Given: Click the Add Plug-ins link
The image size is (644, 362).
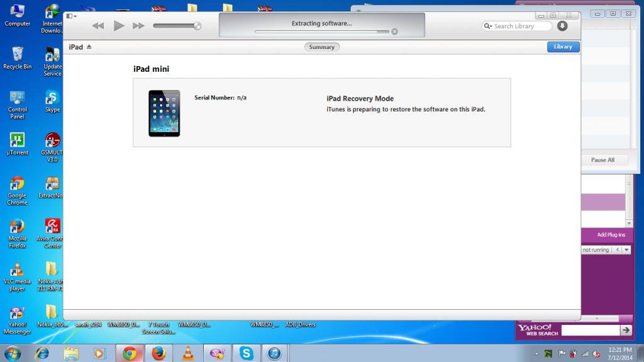Looking at the screenshot, I should 611,235.
